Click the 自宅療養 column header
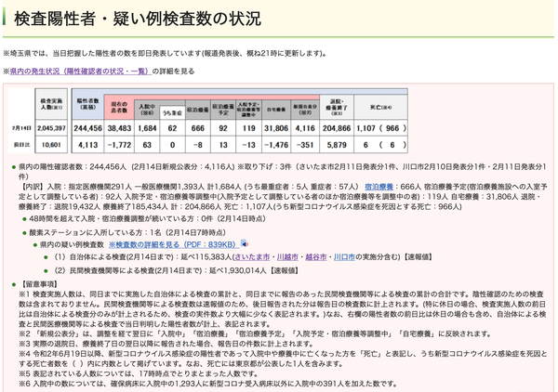558x392 pixels. (x=276, y=110)
